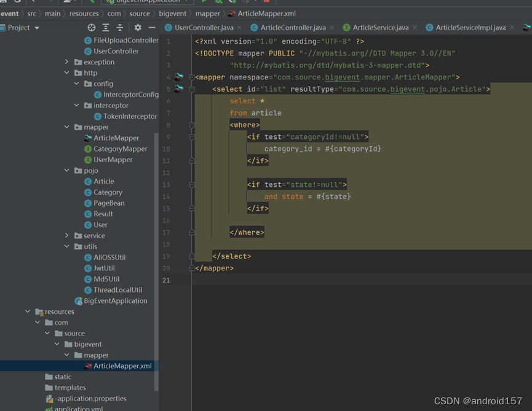Click the resultType value on line 5
532x411 pixels.
click(412, 89)
